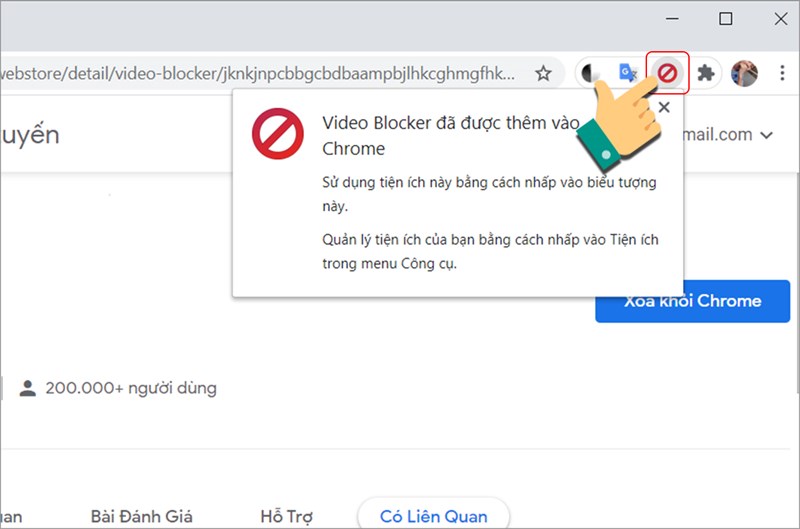Click the 200.000+ người dùng text

click(x=131, y=388)
